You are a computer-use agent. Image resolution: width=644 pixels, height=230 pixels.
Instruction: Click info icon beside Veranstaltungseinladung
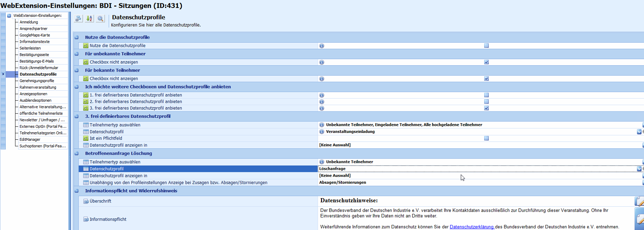pos(322,132)
